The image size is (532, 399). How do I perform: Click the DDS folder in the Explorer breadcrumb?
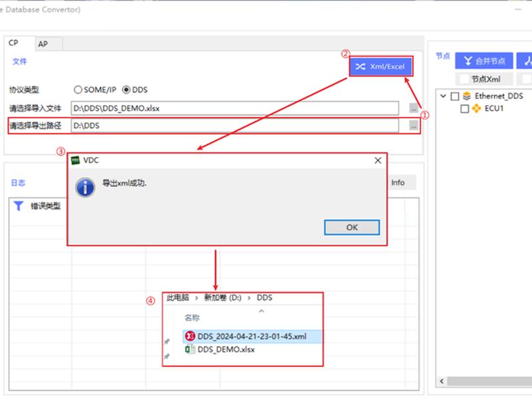coord(264,297)
